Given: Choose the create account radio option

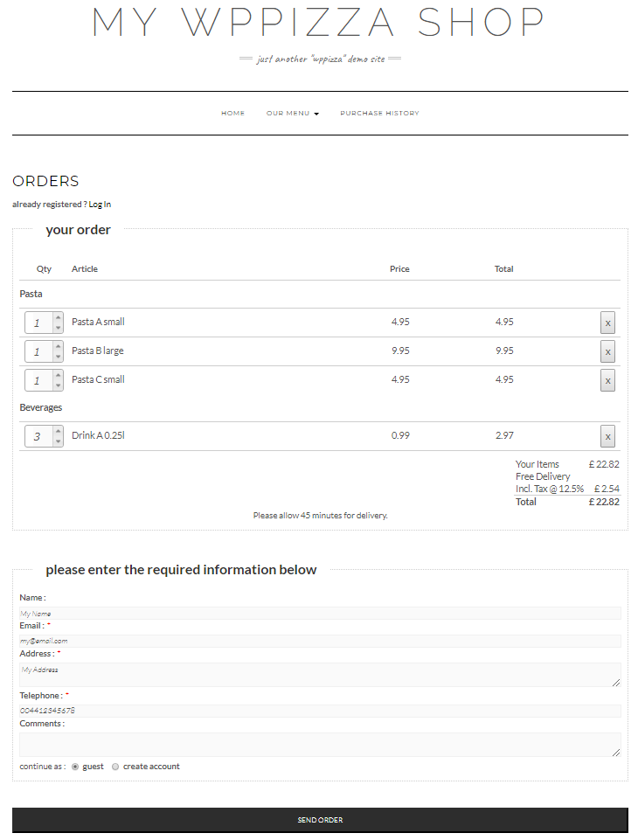Looking at the screenshot, I should pyautogui.click(x=115, y=767).
